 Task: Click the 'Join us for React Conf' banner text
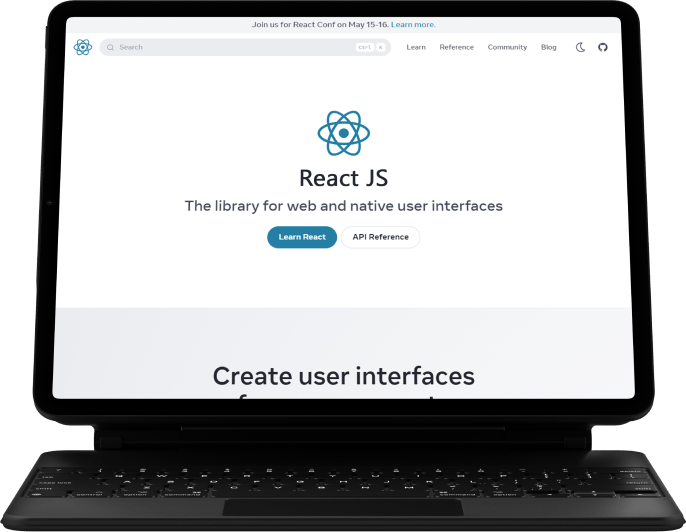click(x=320, y=24)
